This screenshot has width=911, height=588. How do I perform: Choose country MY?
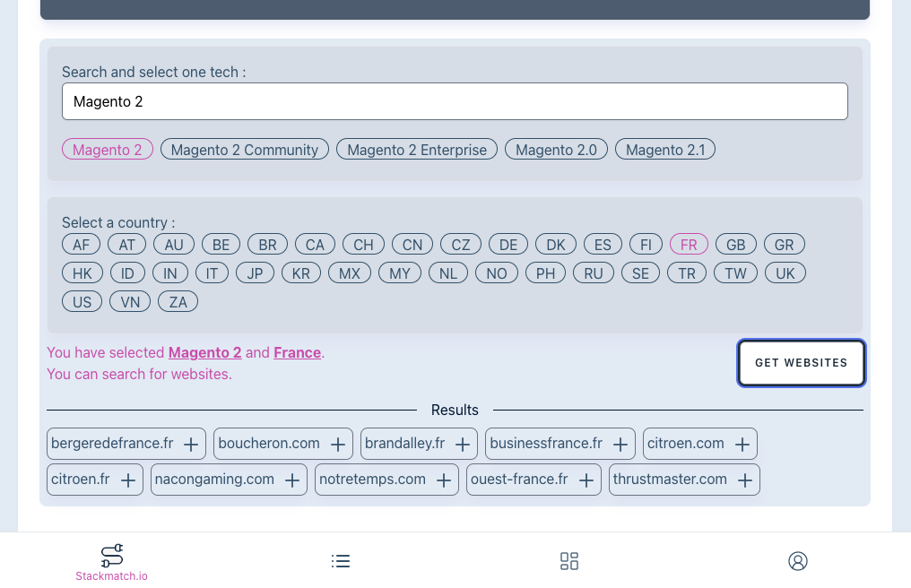pos(400,272)
